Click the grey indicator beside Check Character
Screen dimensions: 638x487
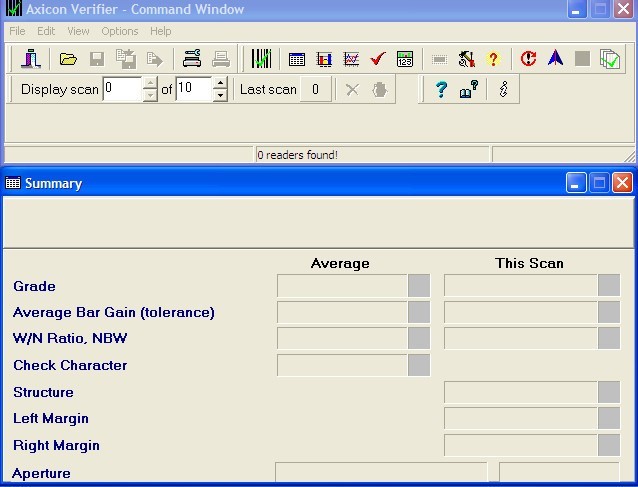419,365
